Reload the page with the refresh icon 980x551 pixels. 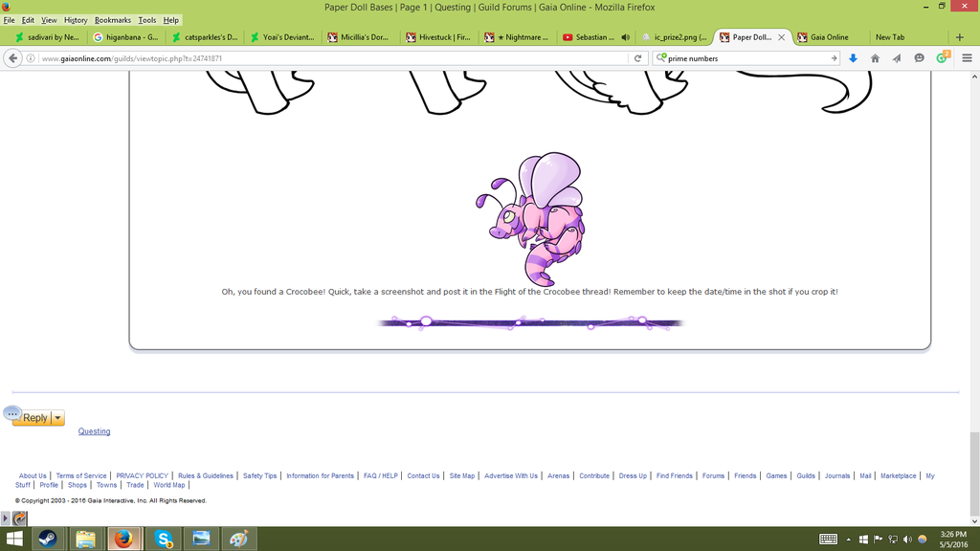click(637, 58)
